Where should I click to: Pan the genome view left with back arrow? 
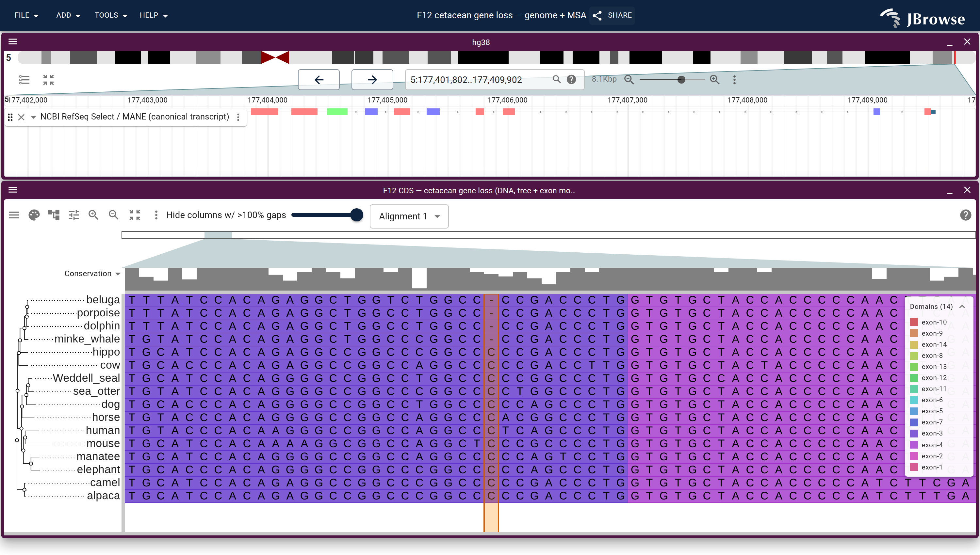point(319,80)
